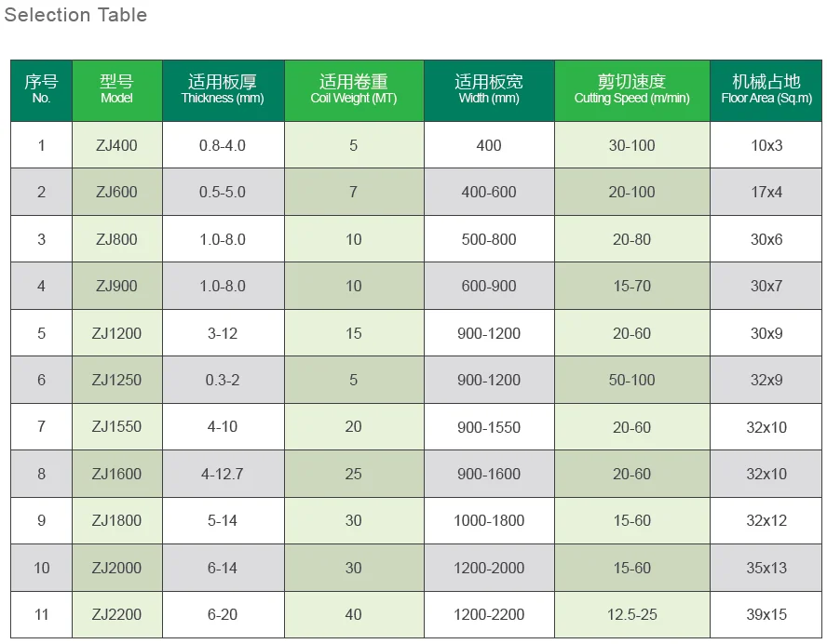827x644 pixels.
Task: Select the Model column header
Action: click(x=116, y=89)
